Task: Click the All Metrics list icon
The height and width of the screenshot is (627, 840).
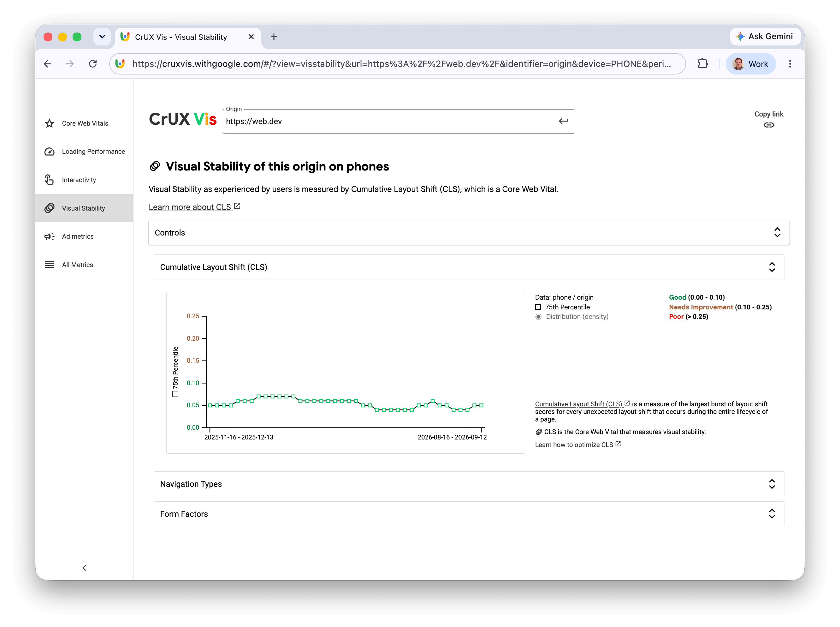Action: [49, 265]
